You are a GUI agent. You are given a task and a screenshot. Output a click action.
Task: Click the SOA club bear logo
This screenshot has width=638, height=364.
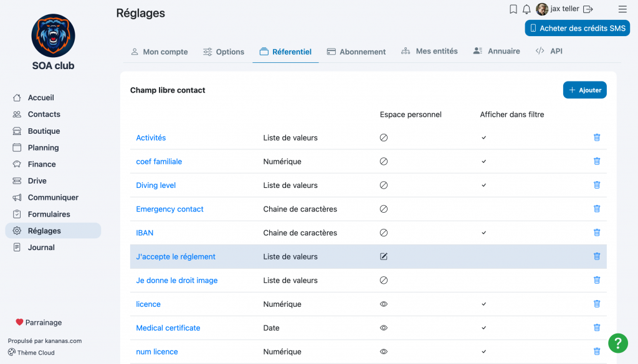click(54, 35)
